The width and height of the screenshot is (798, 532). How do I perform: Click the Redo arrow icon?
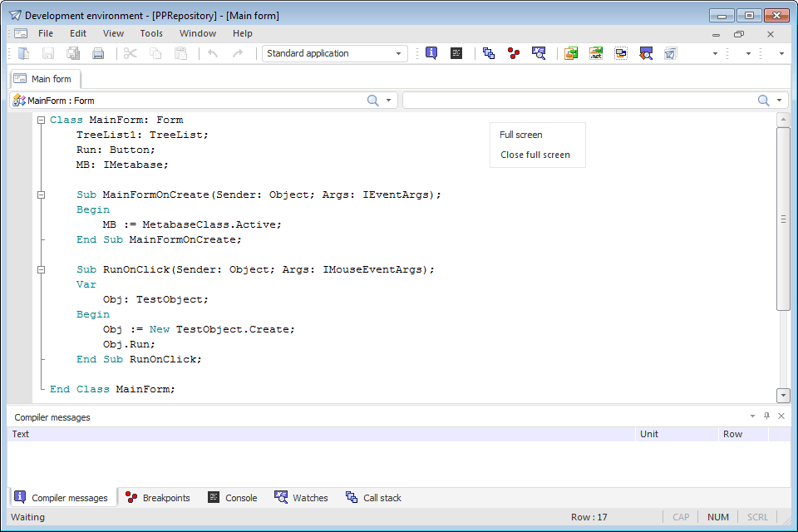point(238,53)
